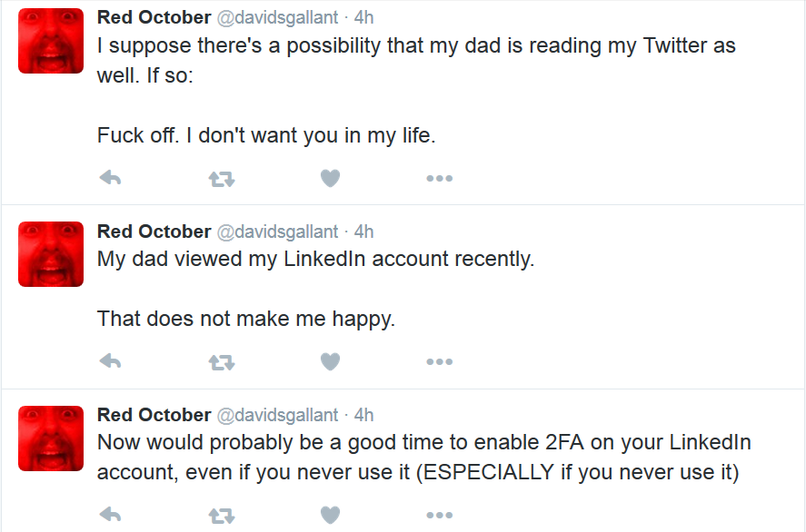Retweet the enable 2FA tweet
Viewport: 806px width, 532px height.
tap(222, 516)
